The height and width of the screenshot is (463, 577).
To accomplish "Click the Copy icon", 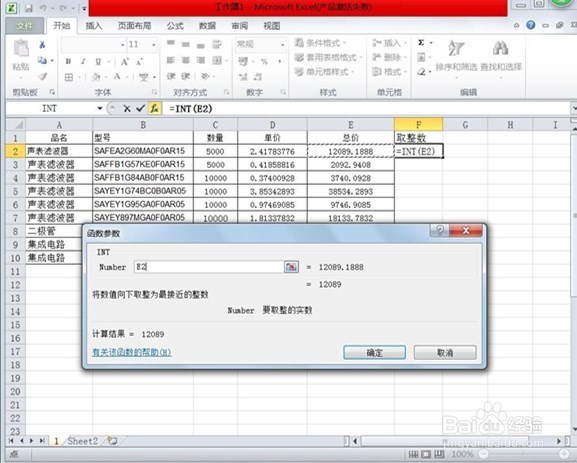I will coord(42,60).
